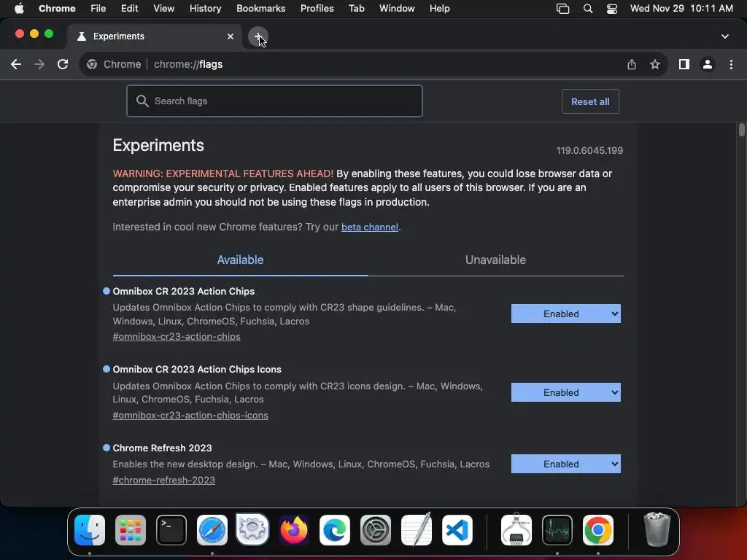This screenshot has height=560, width=747.
Task: Open Google Chrome from the Dock
Action: (x=598, y=530)
